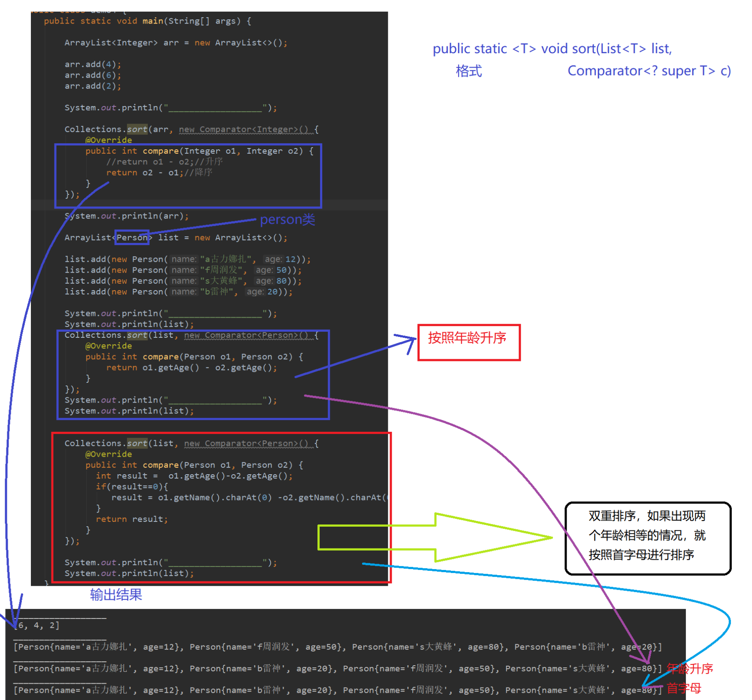Click the list.add line with 'a古力娜扎' age 12

[187, 259]
